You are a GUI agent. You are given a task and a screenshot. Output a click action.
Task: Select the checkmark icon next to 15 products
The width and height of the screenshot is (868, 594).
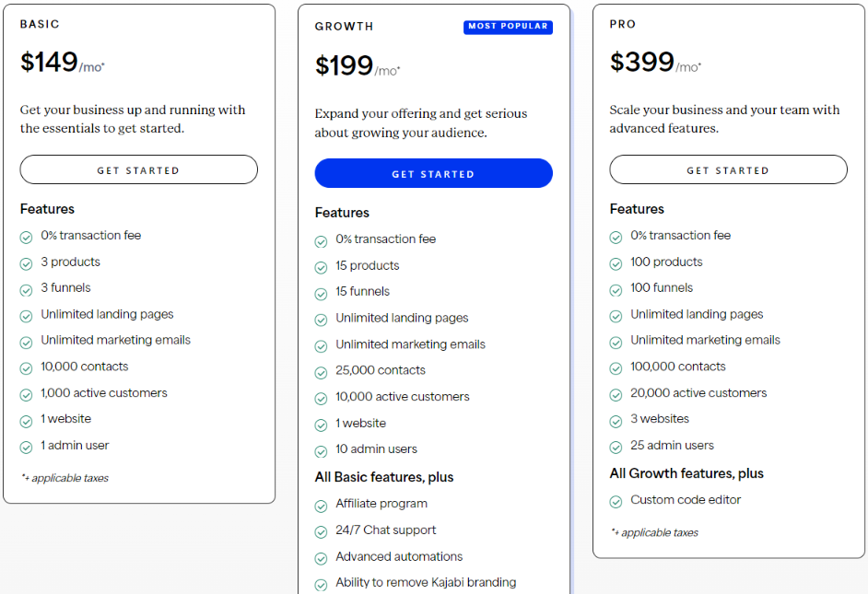click(x=321, y=266)
